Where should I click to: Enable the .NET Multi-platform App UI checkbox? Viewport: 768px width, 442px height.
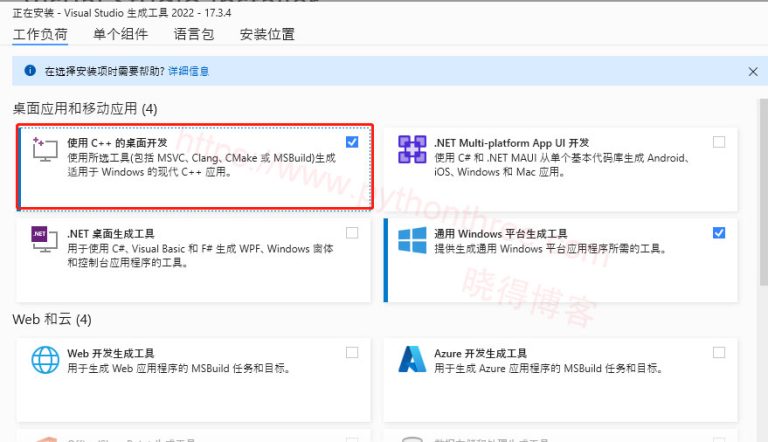(719, 142)
